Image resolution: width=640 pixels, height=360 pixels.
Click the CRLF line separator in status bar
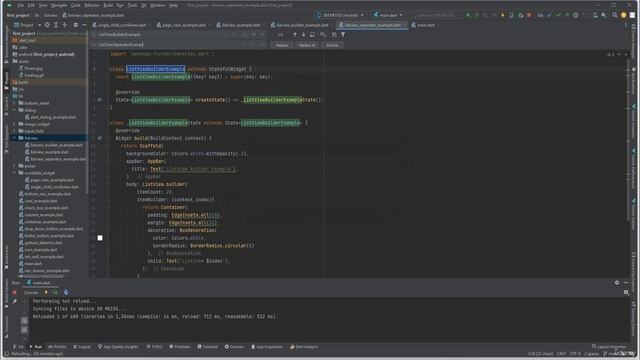click(x=561, y=353)
